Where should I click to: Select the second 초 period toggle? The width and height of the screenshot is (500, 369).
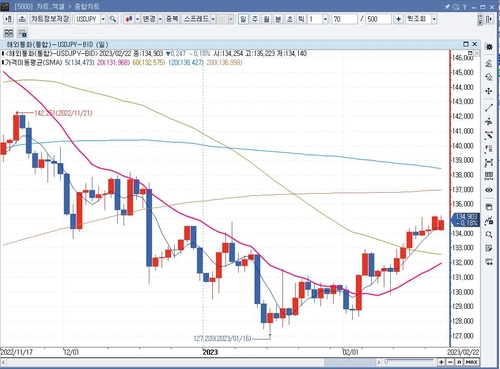click(x=290, y=19)
